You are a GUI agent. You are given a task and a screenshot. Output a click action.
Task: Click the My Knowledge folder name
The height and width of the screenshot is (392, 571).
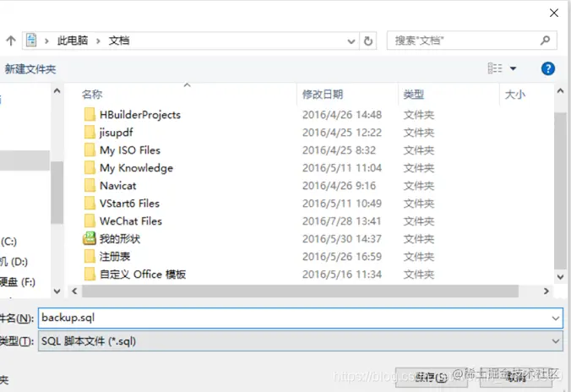pyautogui.click(x=136, y=168)
